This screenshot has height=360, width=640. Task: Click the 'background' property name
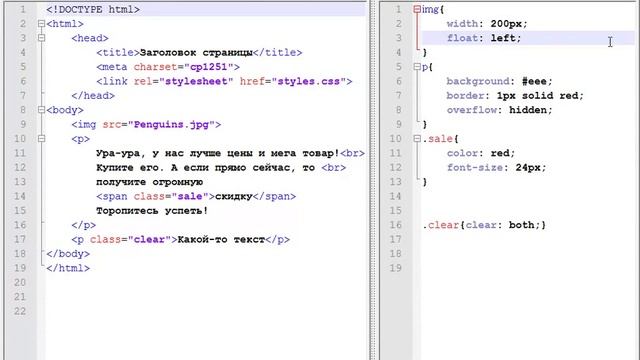478,81
